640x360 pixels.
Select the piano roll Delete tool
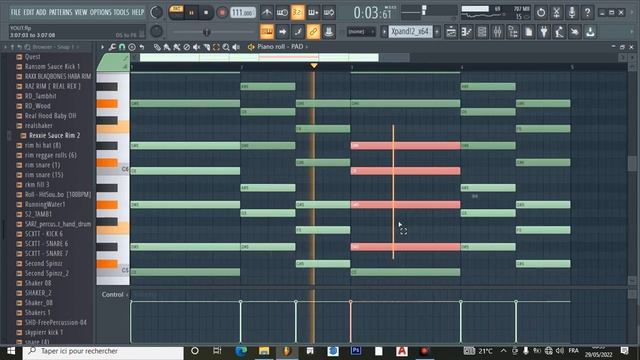point(187,47)
